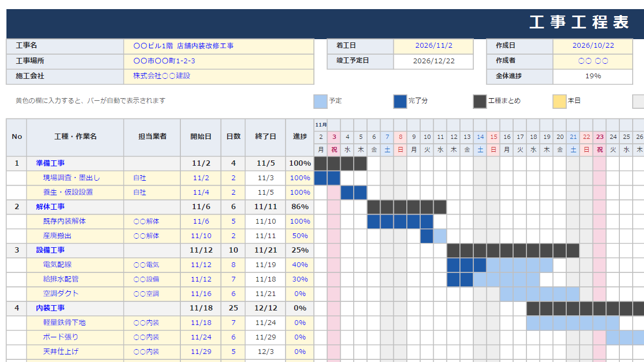Click the 全体進捗 19% cell
Image resolution: width=644 pixels, height=362 pixels.
click(x=593, y=76)
